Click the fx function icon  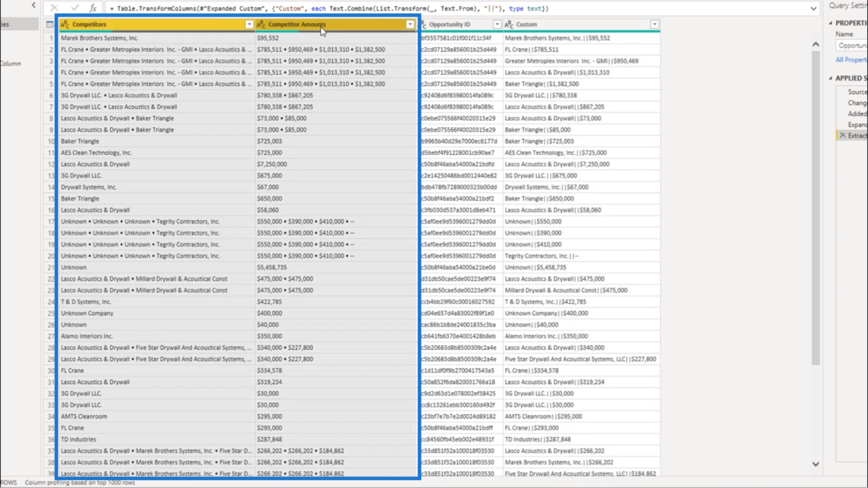coord(93,8)
